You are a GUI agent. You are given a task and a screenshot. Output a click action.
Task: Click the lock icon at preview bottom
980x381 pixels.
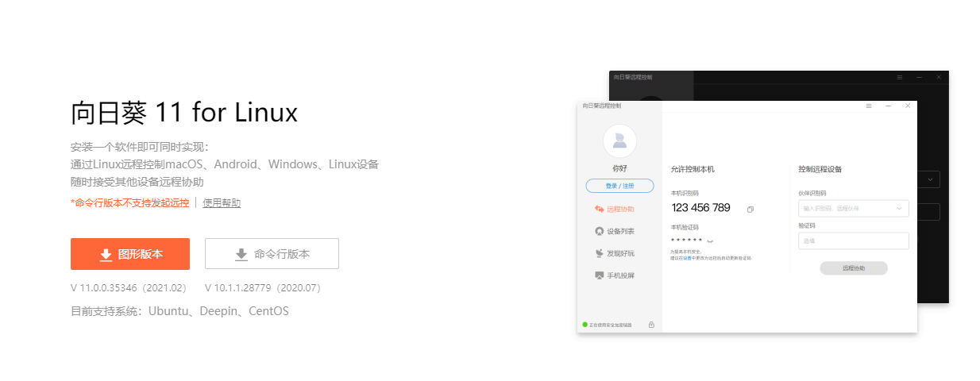(651, 325)
